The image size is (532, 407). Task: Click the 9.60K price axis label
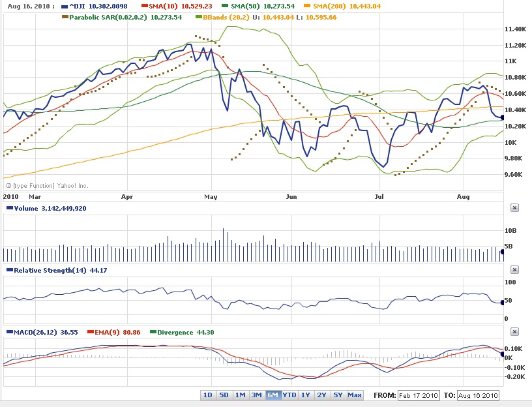coord(514,175)
